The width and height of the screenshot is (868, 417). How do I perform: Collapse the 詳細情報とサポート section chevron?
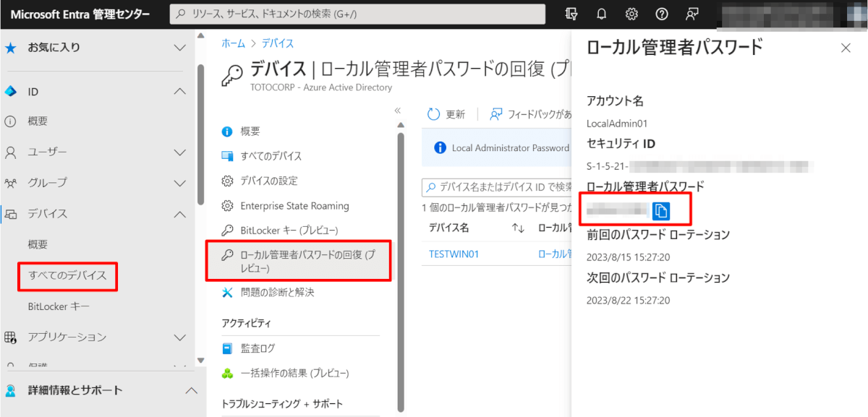coord(191,390)
